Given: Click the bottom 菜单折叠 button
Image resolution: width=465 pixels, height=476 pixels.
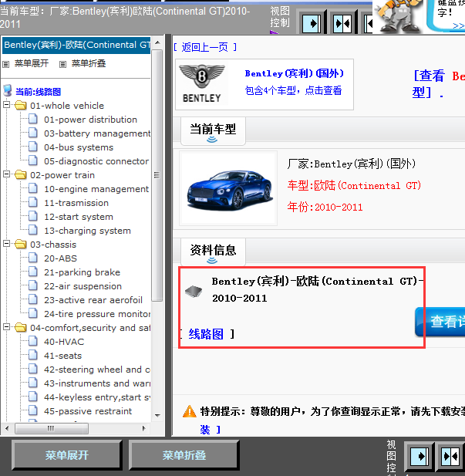Looking at the screenshot, I should pos(184,455).
